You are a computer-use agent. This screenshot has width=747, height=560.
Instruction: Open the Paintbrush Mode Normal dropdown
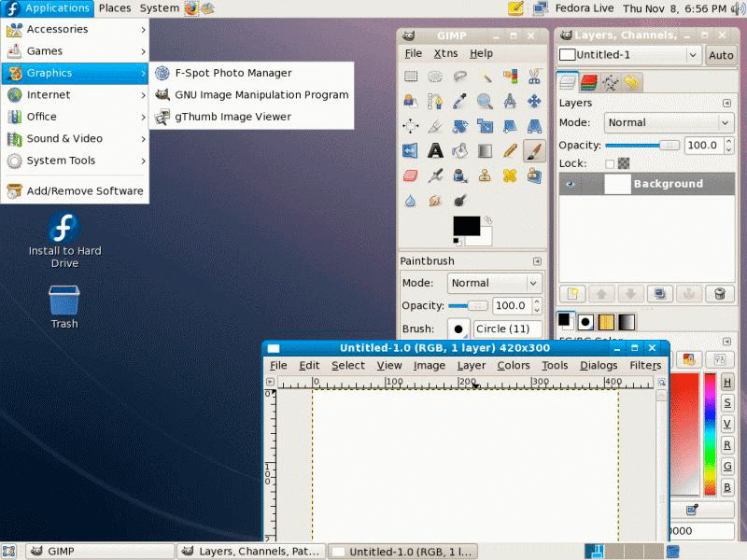coord(495,284)
